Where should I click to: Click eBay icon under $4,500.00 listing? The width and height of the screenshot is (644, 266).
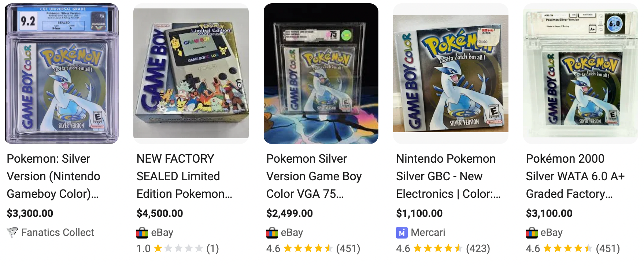click(x=142, y=233)
